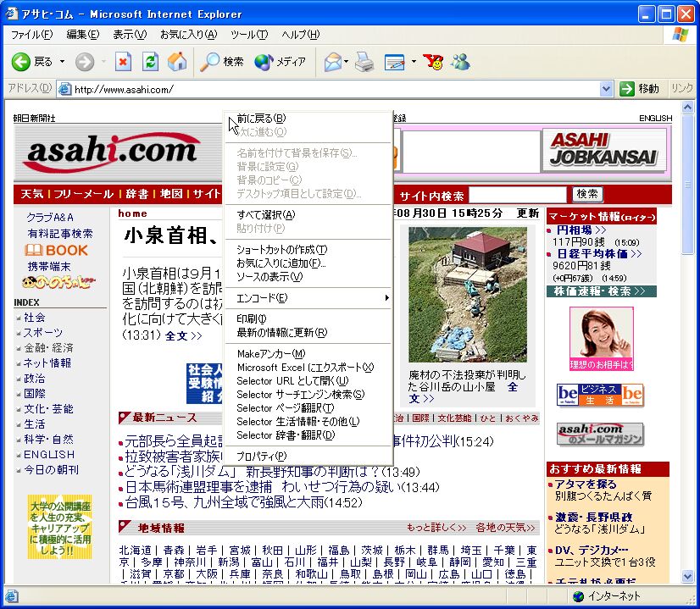Choose ソースの表示 in the context menu
This screenshot has height=609, width=700.
click(308, 277)
